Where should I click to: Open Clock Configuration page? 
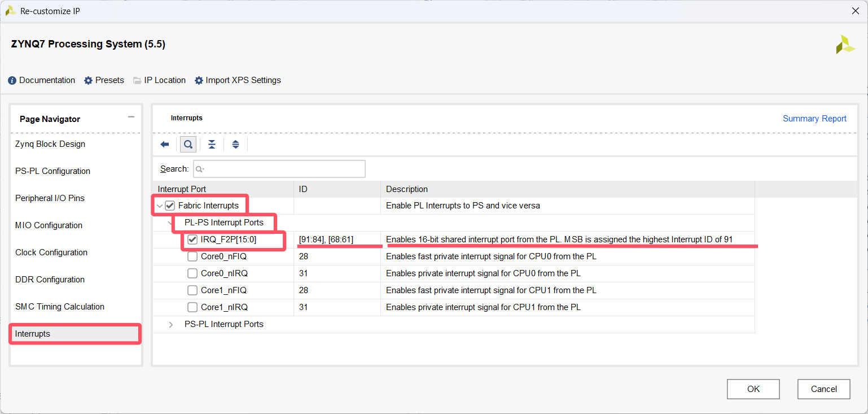51,252
